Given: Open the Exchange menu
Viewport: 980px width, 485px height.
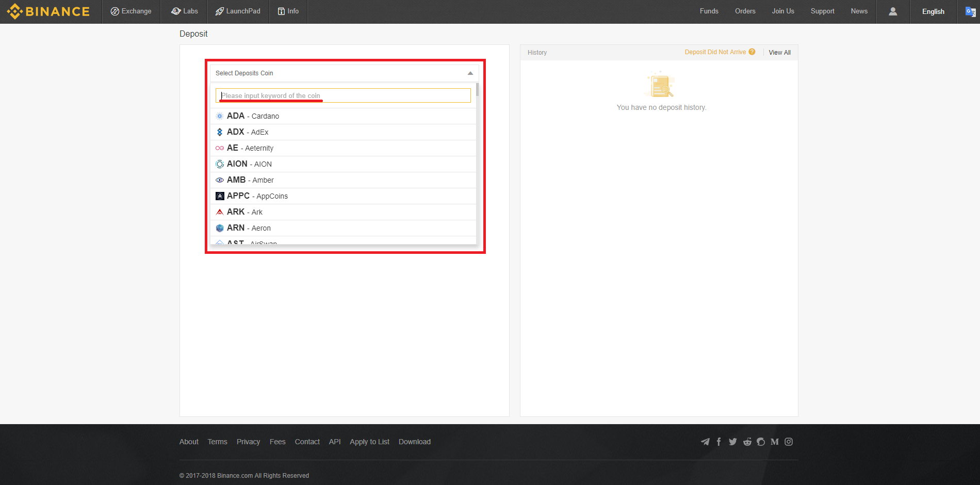Looking at the screenshot, I should (x=131, y=11).
